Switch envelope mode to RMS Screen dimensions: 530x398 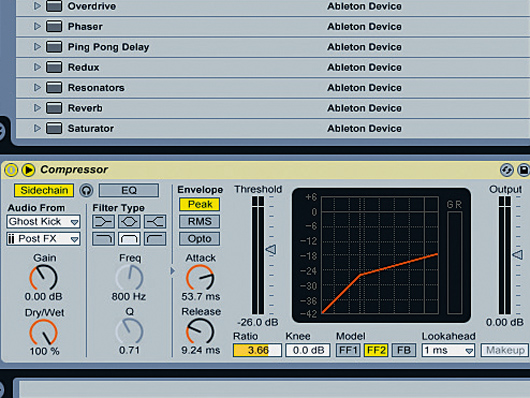199,221
